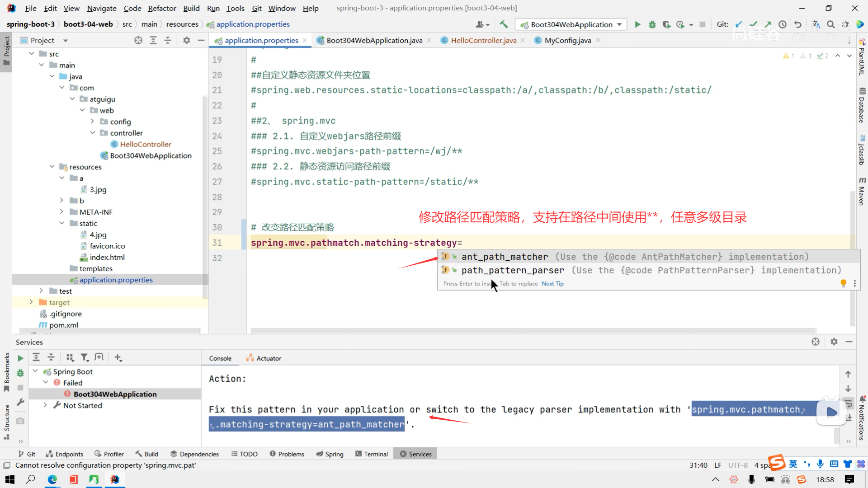The image size is (868, 488).
Task: Expand the target folder
Action: pyautogui.click(x=31, y=302)
